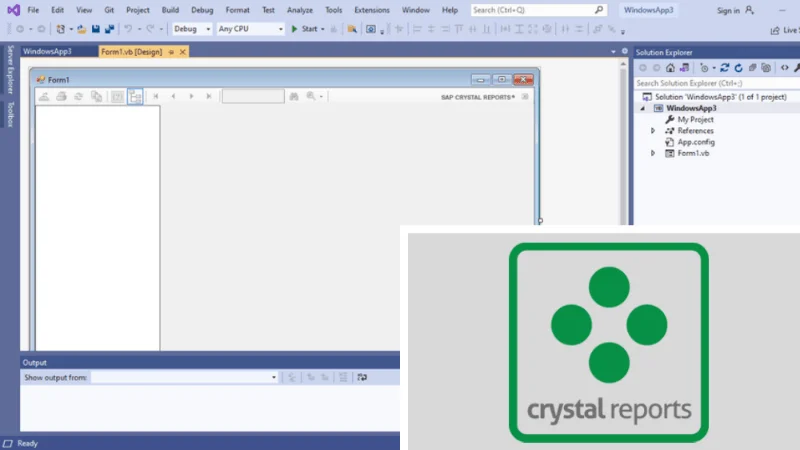Expand the Form1.vb node
Screen dimensions: 800x450
(653, 153)
